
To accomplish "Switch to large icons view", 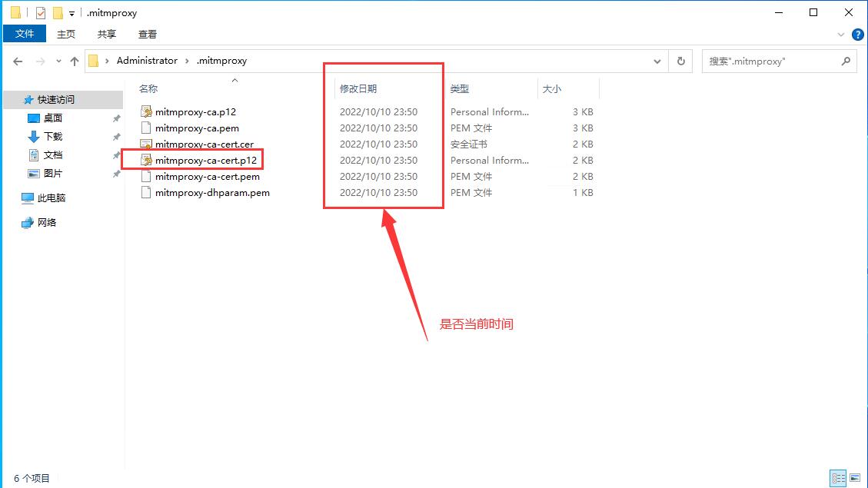I will pyautogui.click(x=855, y=478).
